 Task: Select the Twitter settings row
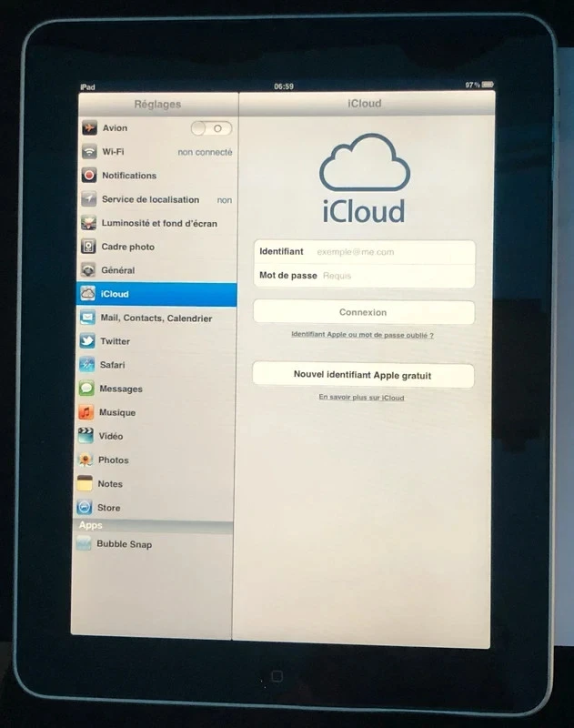click(x=156, y=340)
